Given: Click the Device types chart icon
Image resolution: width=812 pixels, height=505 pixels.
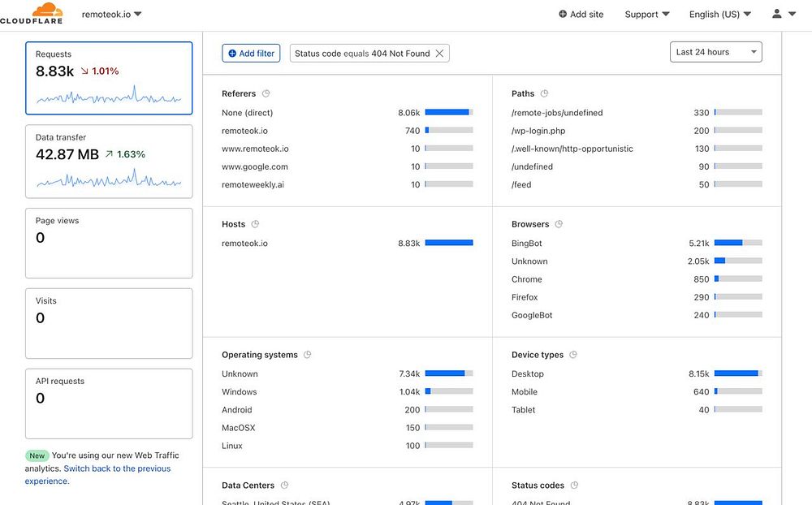Looking at the screenshot, I should click(x=572, y=355).
